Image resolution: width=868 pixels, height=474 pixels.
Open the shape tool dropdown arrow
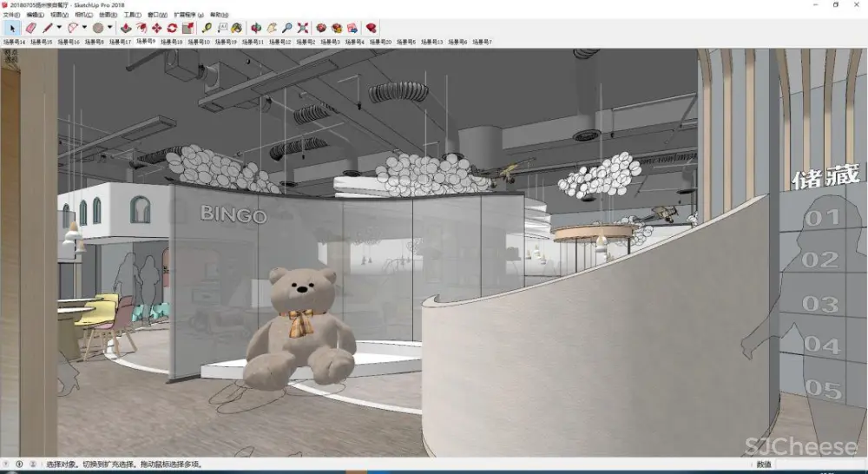tap(109, 28)
